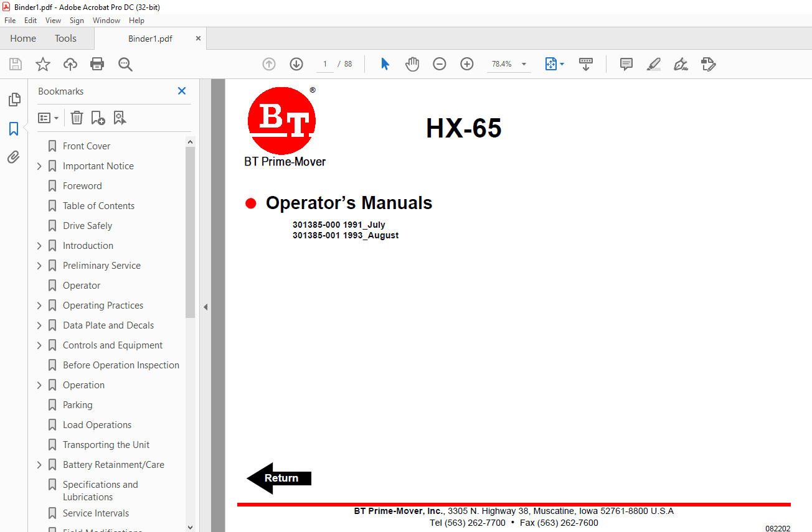Open the attachments paperclip panel
This screenshot has height=532, width=812.
tap(14, 157)
